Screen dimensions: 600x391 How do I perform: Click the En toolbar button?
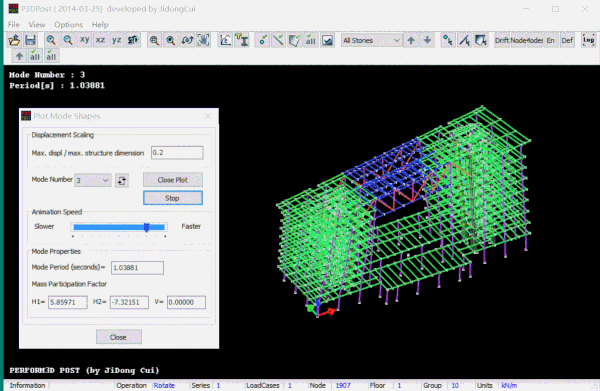(x=551, y=40)
